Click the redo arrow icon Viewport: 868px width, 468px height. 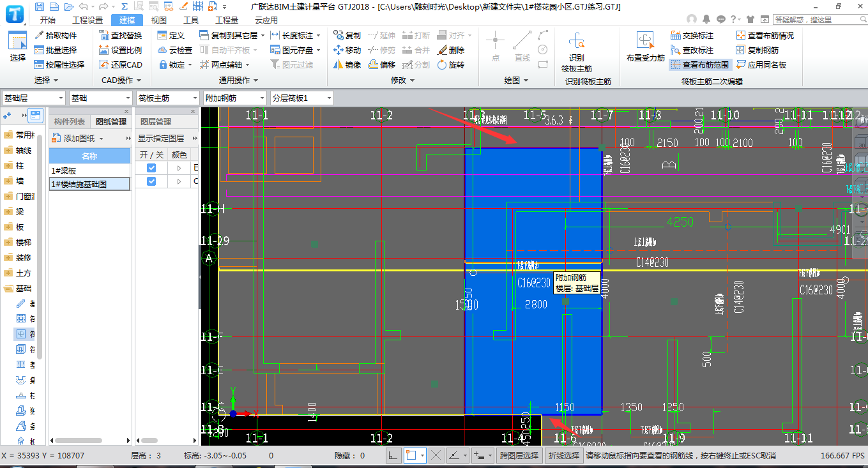pyautogui.click(x=102, y=6)
